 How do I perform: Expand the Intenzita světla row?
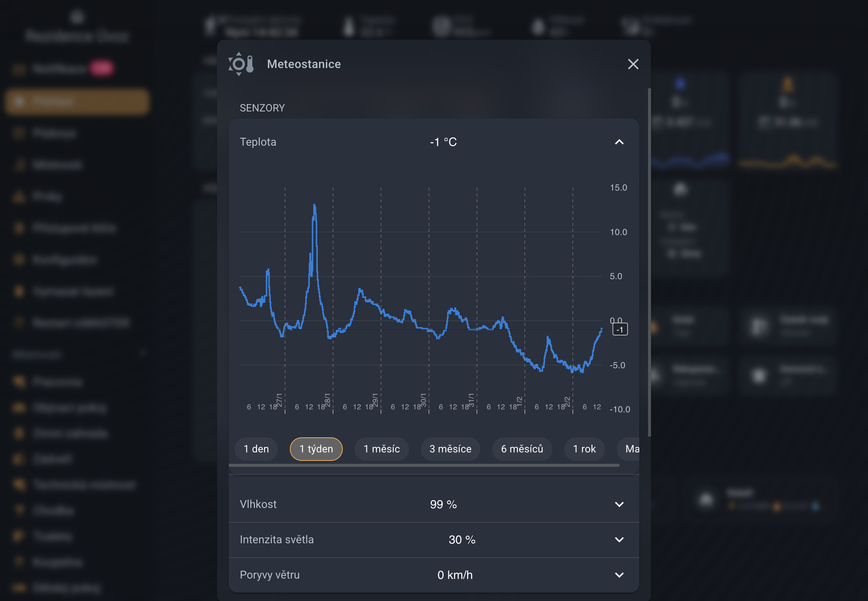click(619, 540)
